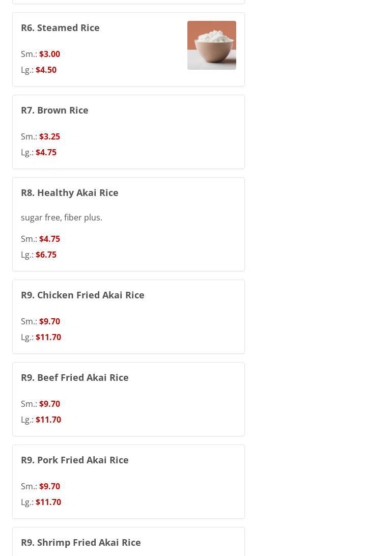Open R9. Shrimp Fried Akai Rice
The height and width of the screenshot is (556, 392).
click(80, 542)
